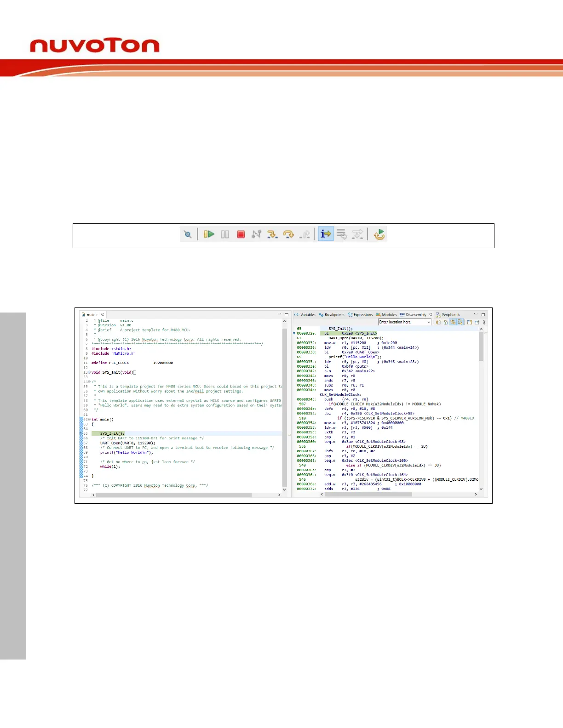Click the Disassembly vertical scrollbar thumb
Screen dimensions: 563x728
pyautogui.click(x=481, y=347)
